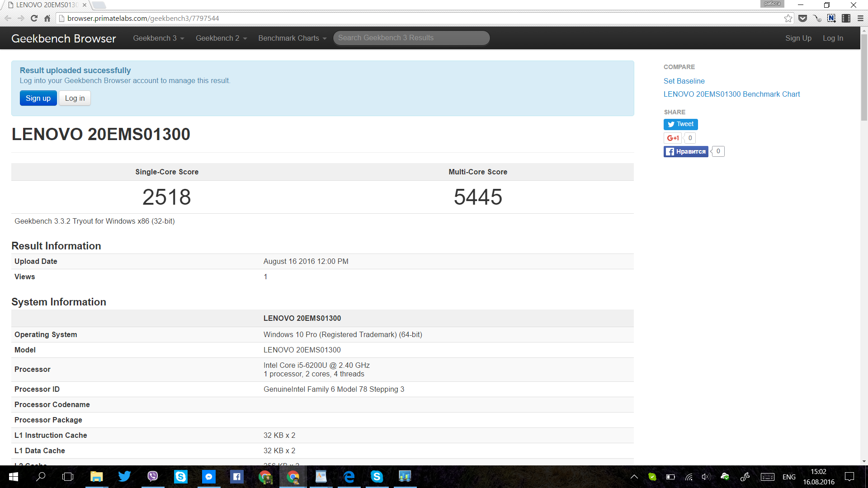Switch to the active Chrome window icon

click(293, 477)
